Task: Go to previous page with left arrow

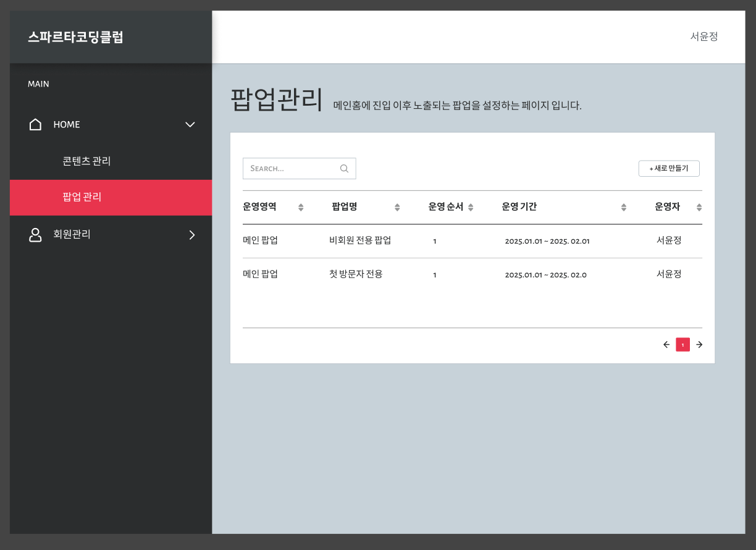Action: (x=666, y=345)
